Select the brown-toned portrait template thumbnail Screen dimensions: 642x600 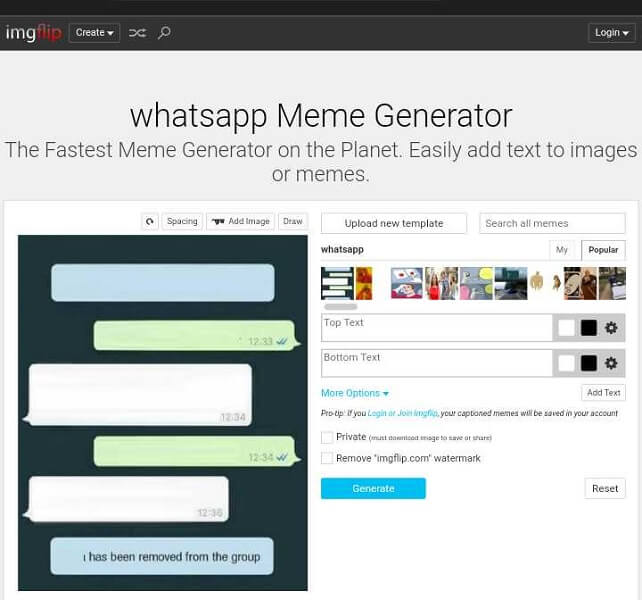580,283
